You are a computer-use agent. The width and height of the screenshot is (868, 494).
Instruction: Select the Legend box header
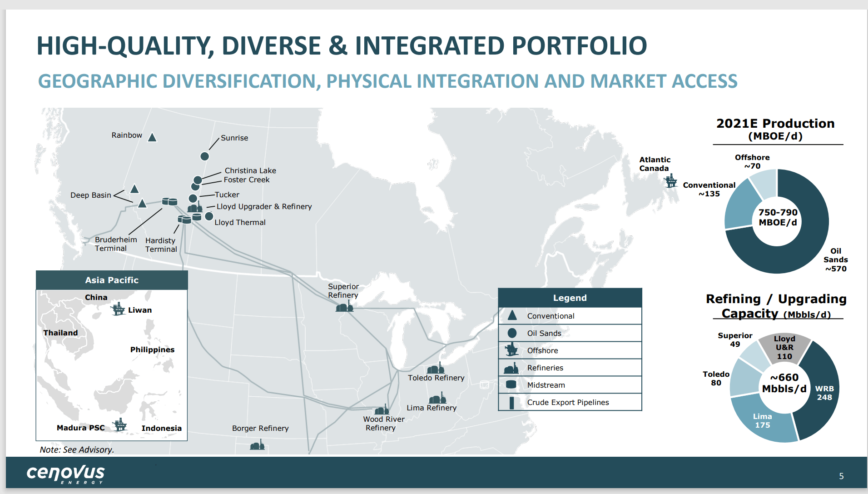[x=570, y=298]
